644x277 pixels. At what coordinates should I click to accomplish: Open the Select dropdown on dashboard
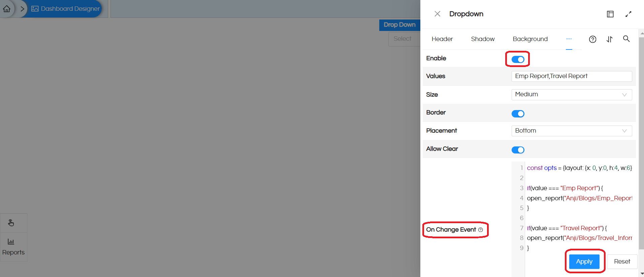pyautogui.click(x=404, y=39)
